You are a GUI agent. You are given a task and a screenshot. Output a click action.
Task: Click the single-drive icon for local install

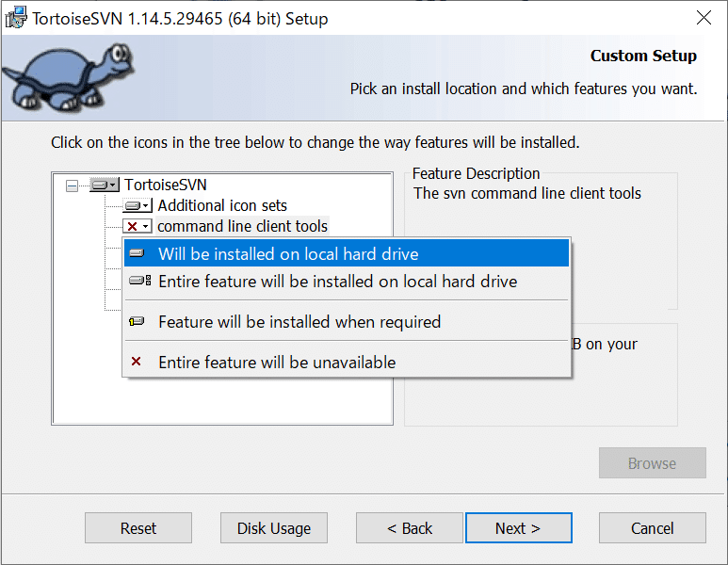(x=138, y=254)
